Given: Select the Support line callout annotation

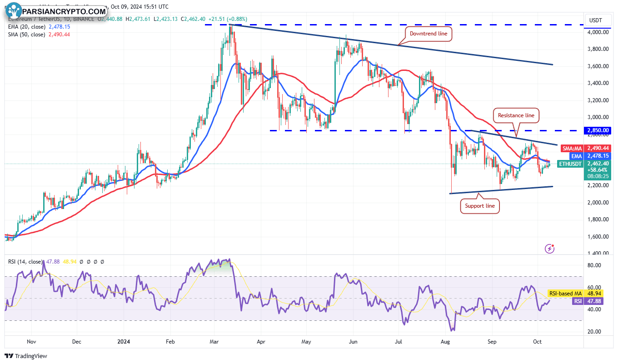Looking at the screenshot, I should pyautogui.click(x=480, y=206).
